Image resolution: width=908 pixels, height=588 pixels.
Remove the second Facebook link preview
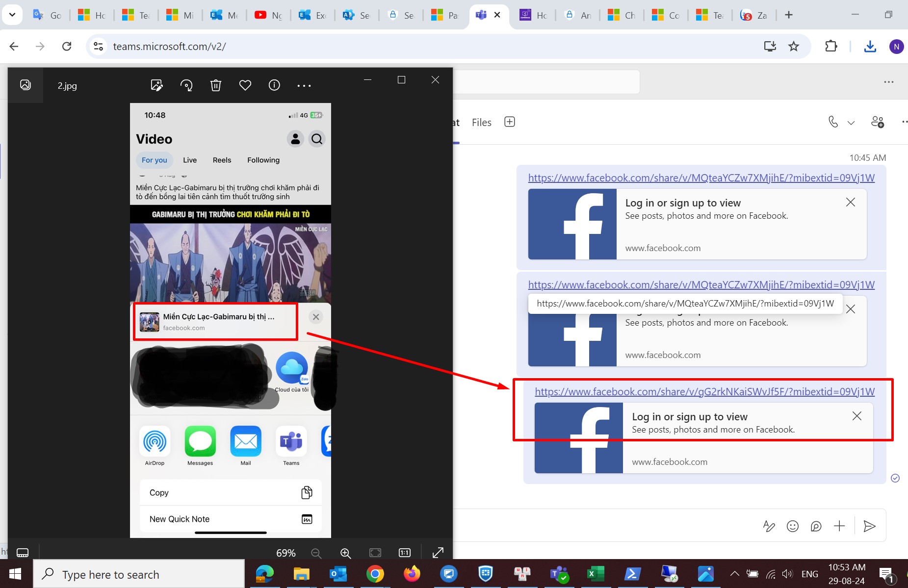click(x=851, y=309)
